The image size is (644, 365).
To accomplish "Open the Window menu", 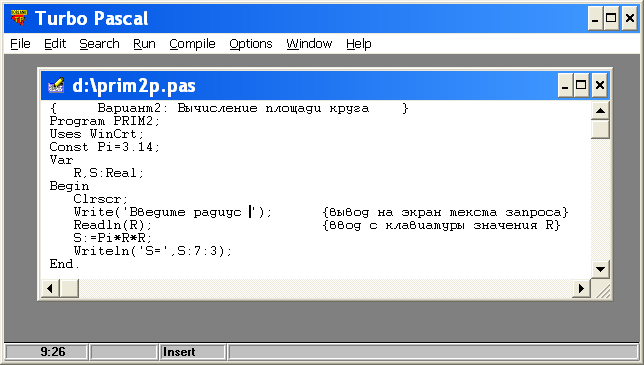I will coord(309,44).
